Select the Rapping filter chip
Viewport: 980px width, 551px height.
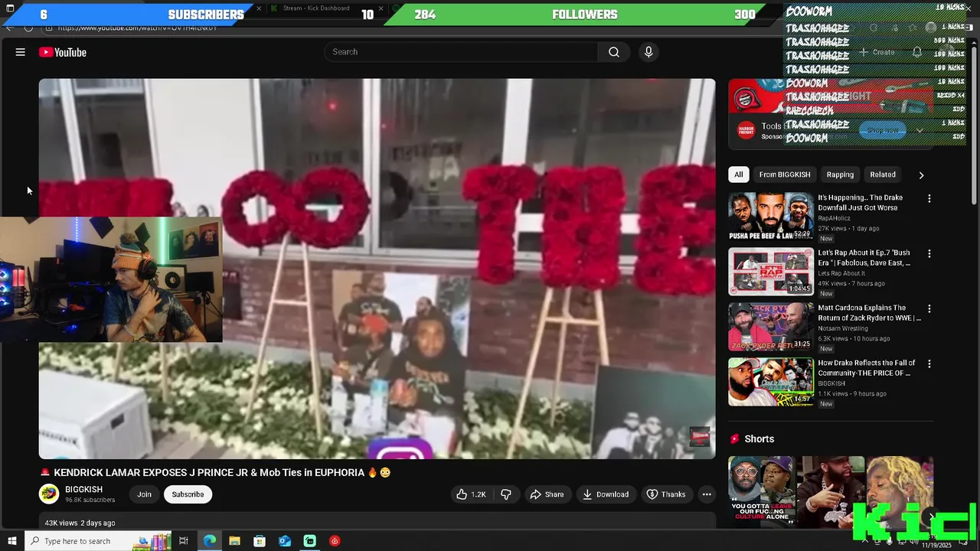pyautogui.click(x=840, y=174)
